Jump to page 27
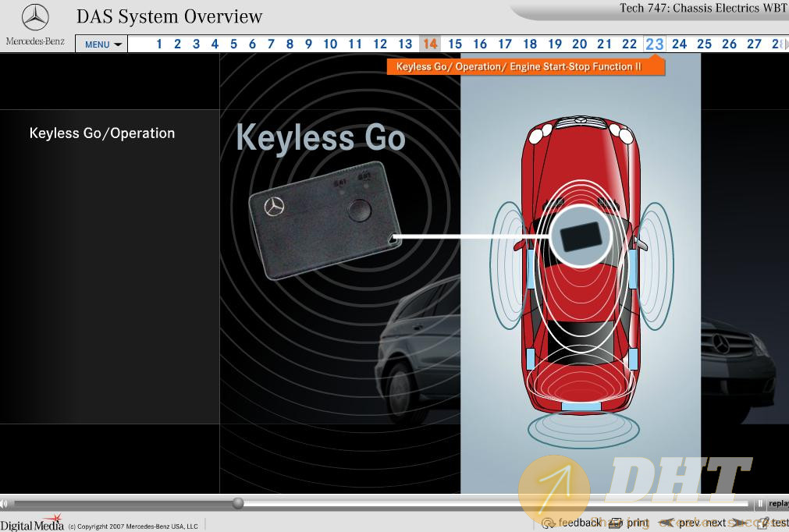The image size is (789, 532). [x=755, y=44]
